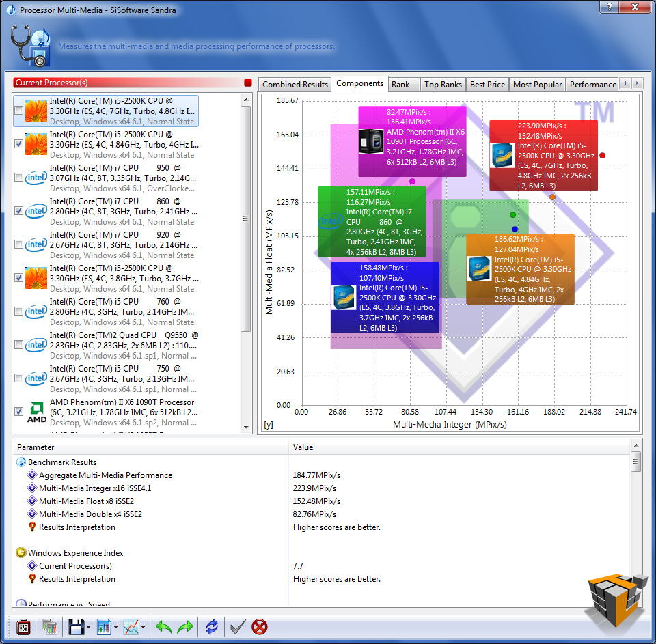Select Multi-Media Integer x16 iSSE4.1 row
The height and width of the screenshot is (644, 656).
point(321,488)
